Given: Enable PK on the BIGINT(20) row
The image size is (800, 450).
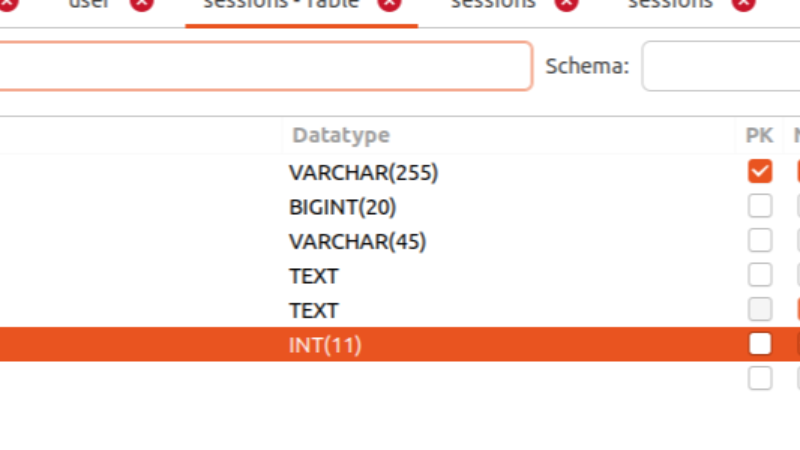Looking at the screenshot, I should (760, 207).
